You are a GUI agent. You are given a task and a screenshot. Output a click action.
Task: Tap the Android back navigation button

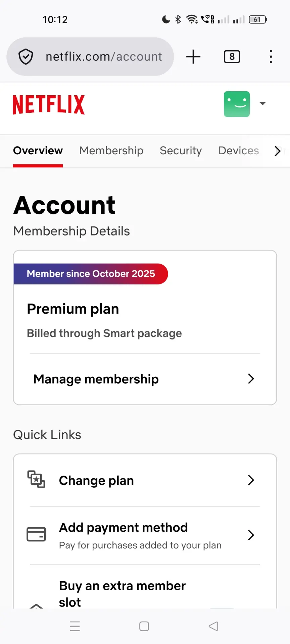[x=213, y=626]
